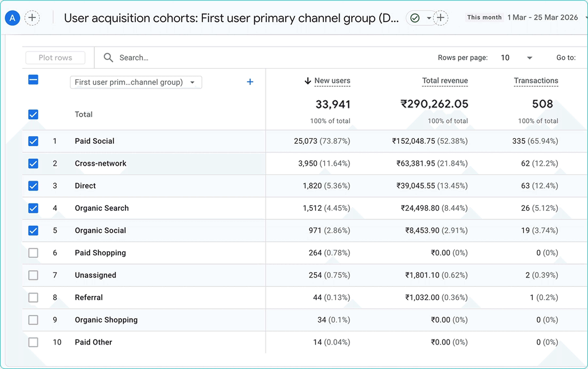Click the green checkmark report status icon
The width and height of the screenshot is (588, 369).
click(x=415, y=18)
